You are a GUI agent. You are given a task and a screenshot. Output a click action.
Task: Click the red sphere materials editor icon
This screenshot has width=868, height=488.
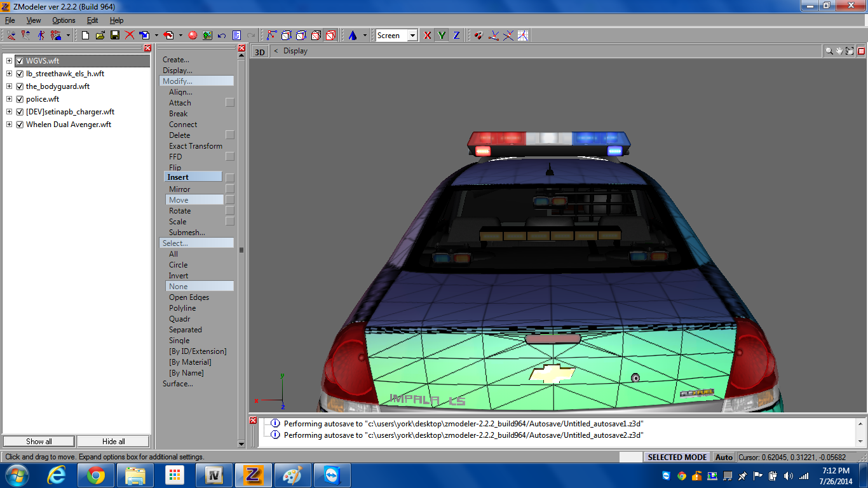tap(193, 36)
